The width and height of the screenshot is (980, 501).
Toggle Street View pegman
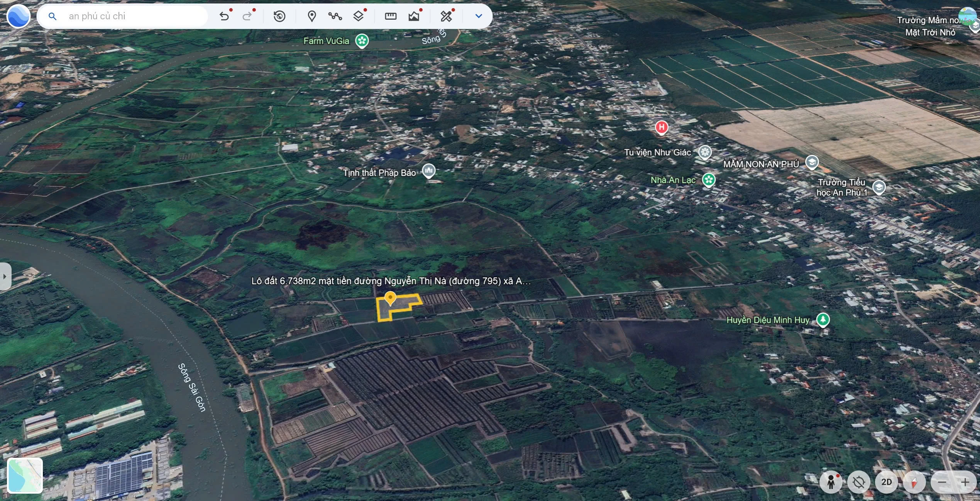point(831,482)
